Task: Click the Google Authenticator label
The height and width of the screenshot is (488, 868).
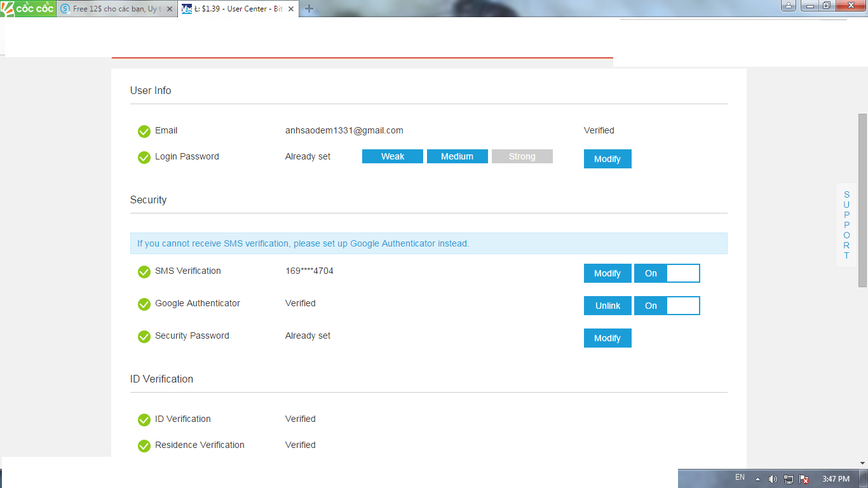Action: point(198,303)
